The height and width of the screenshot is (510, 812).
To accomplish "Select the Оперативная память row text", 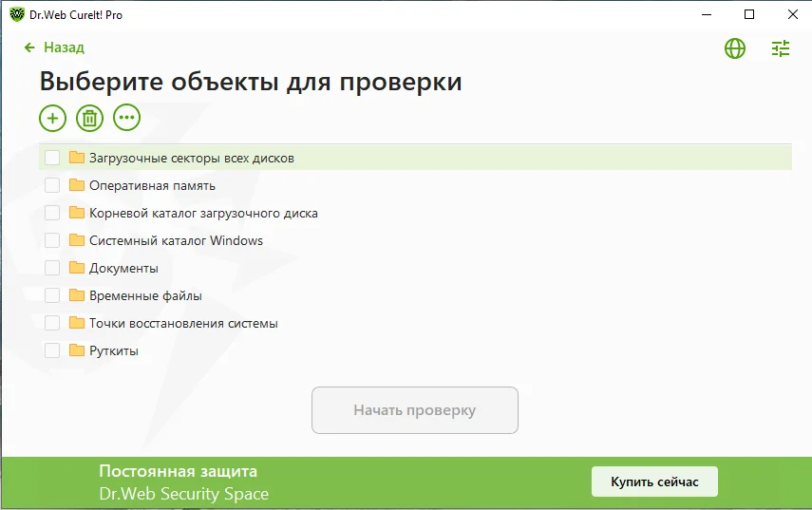I will click(x=152, y=186).
